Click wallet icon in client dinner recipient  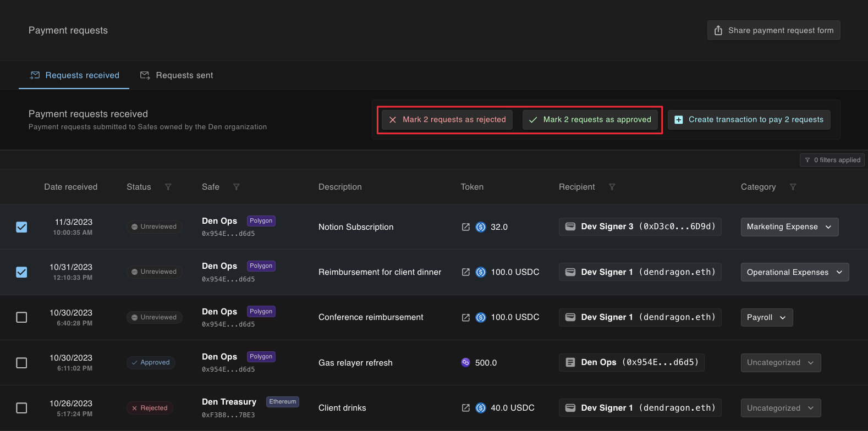click(570, 272)
